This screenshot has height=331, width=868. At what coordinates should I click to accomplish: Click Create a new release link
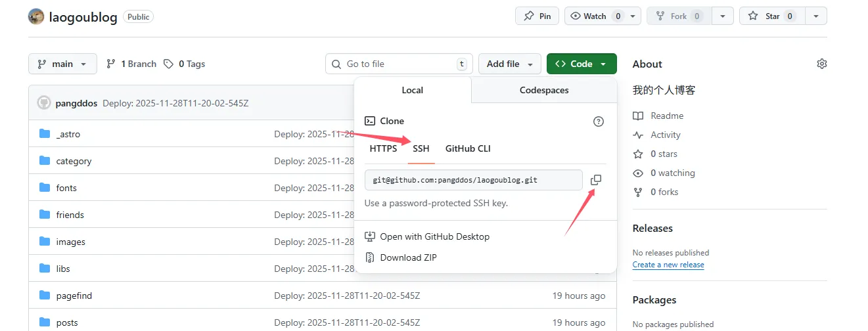(668, 265)
